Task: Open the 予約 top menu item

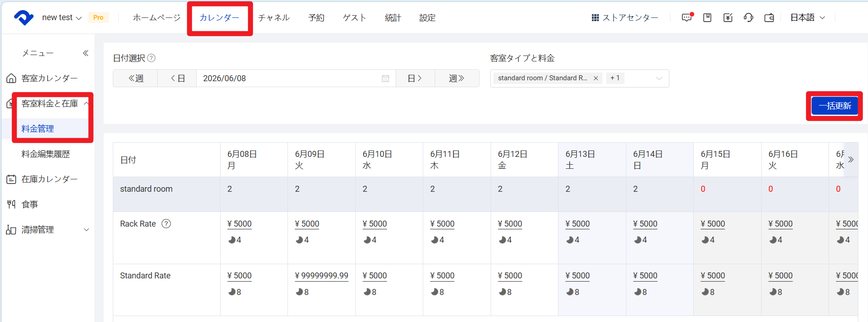Action: pyautogui.click(x=316, y=17)
